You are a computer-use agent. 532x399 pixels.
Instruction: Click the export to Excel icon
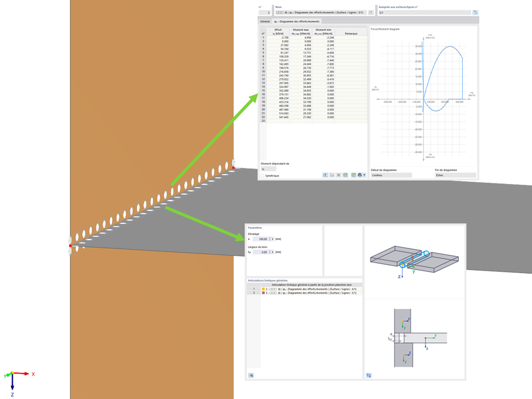coord(353,175)
